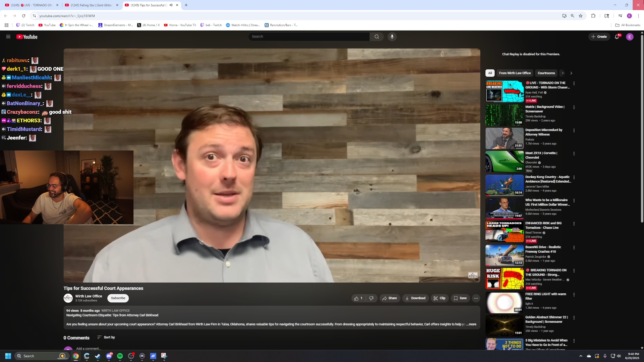This screenshot has width=644, height=362.
Task: Open the Snipping Tool from taskbar
Action: [x=164, y=356]
